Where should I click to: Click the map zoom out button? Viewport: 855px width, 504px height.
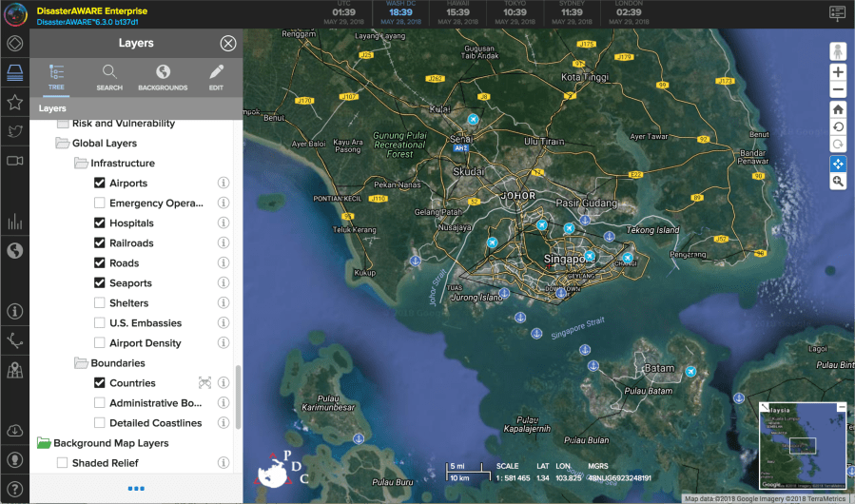(x=838, y=90)
